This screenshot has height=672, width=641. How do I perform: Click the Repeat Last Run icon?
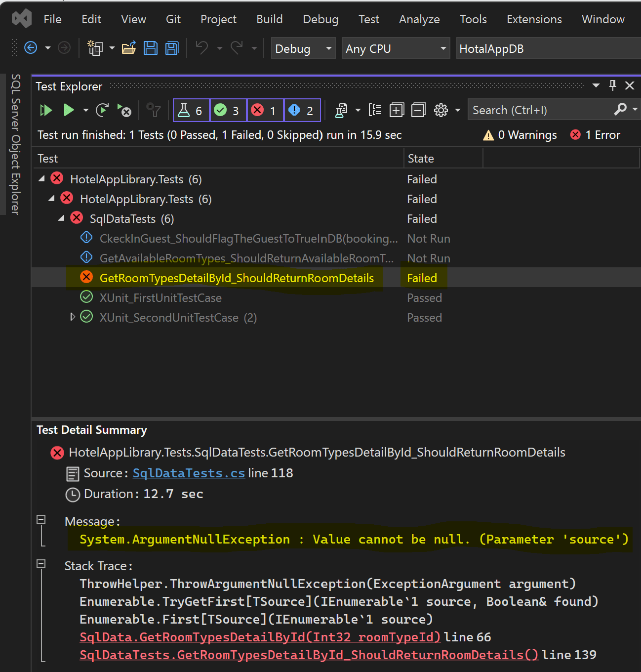(x=102, y=110)
